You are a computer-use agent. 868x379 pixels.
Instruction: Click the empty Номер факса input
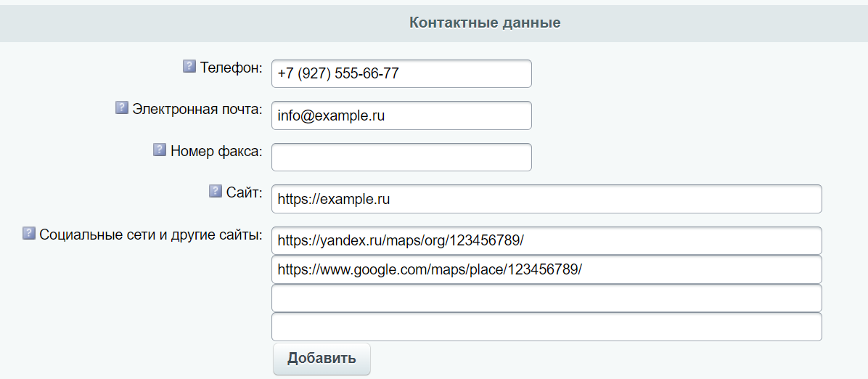coord(401,158)
